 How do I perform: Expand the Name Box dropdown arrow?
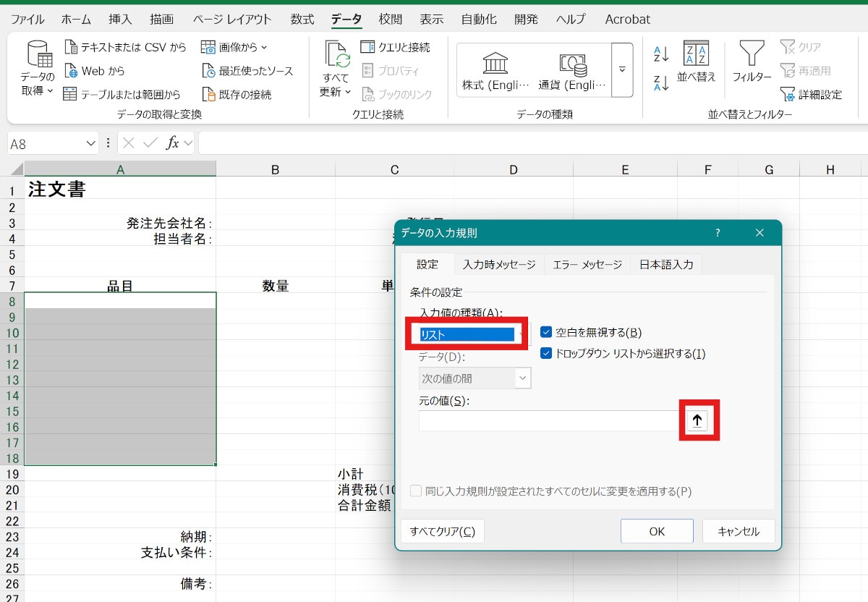pyautogui.click(x=91, y=143)
